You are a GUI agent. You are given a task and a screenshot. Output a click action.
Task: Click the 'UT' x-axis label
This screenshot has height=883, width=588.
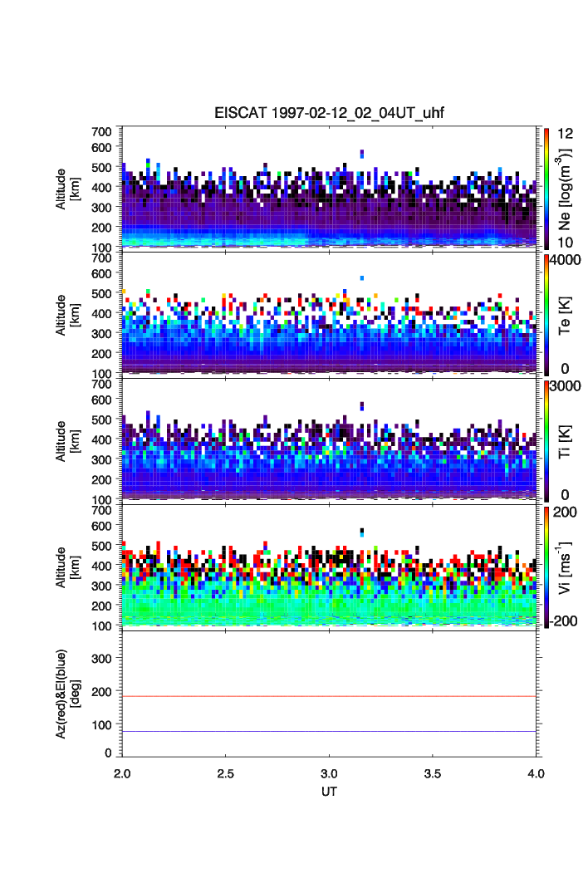pos(329,792)
